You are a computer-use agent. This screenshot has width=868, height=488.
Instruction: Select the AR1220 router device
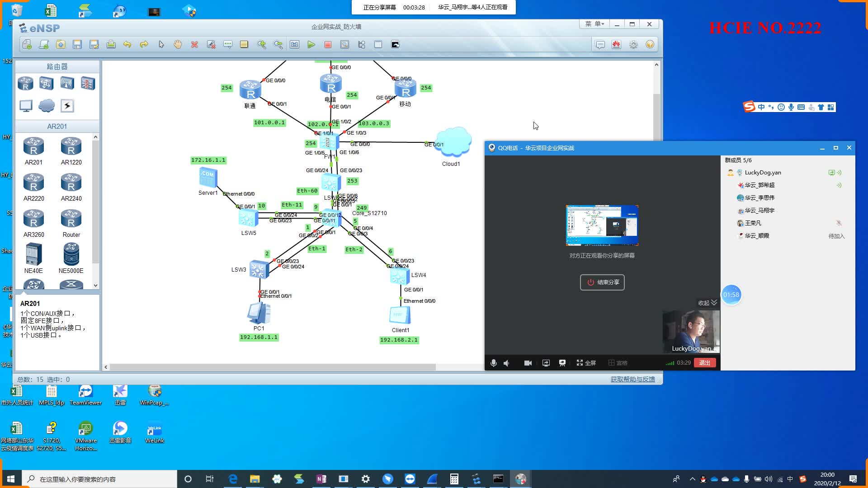(x=71, y=151)
